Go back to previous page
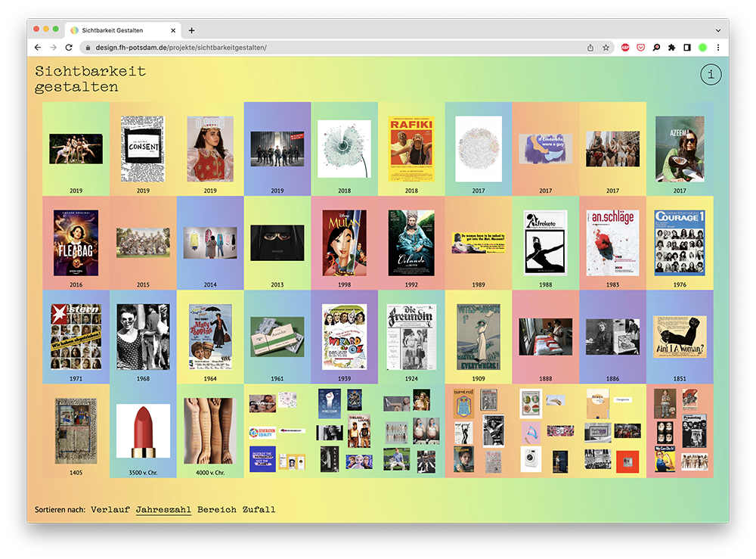 pyautogui.click(x=38, y=48)
